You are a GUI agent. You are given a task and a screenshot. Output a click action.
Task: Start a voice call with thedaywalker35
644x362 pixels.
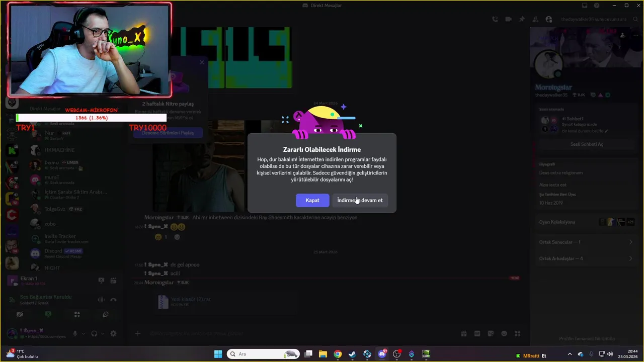pos(495,19)
